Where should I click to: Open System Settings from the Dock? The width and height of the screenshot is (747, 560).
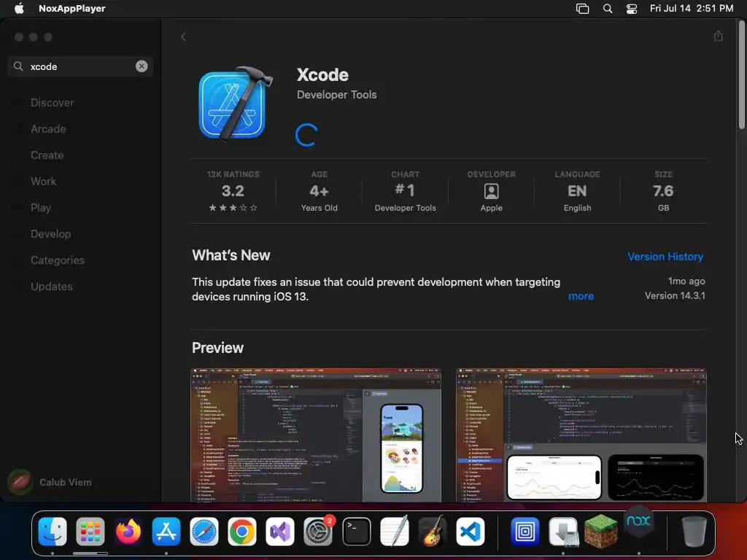[318, 531]
